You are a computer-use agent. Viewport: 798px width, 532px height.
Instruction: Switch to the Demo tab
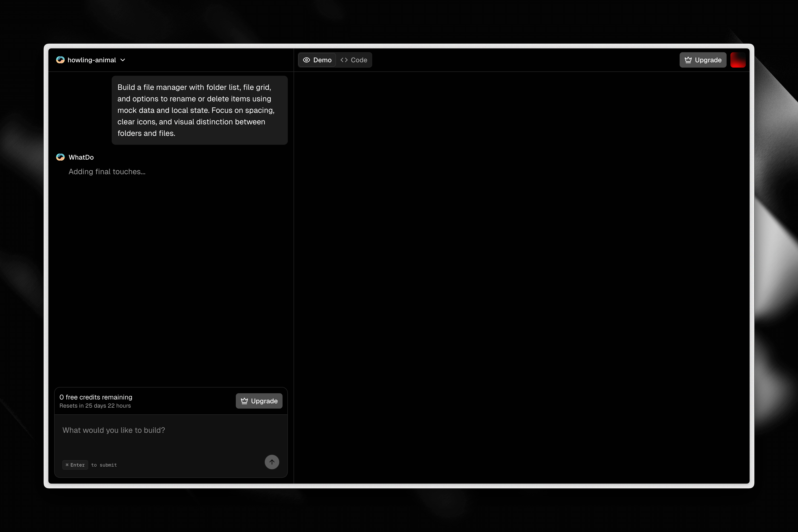click(x=317, y=60)
